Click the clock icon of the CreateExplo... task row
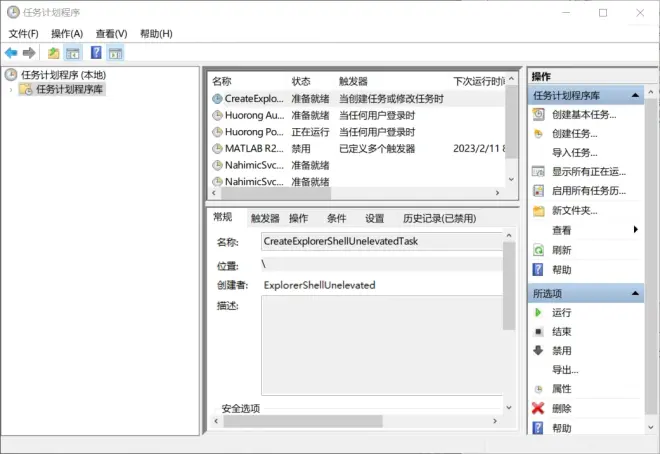The image size is (660, 454). point(217,99)
